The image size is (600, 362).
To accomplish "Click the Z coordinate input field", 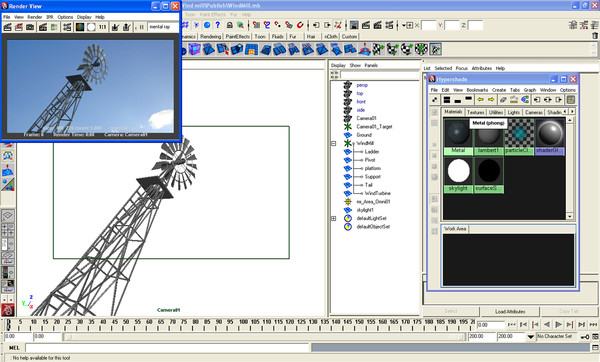I will coord(475,26).
